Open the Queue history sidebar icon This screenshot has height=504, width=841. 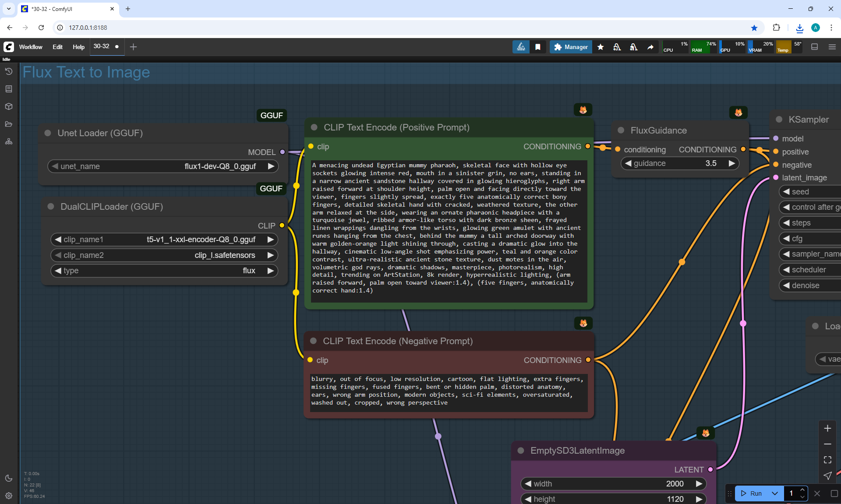9,71
